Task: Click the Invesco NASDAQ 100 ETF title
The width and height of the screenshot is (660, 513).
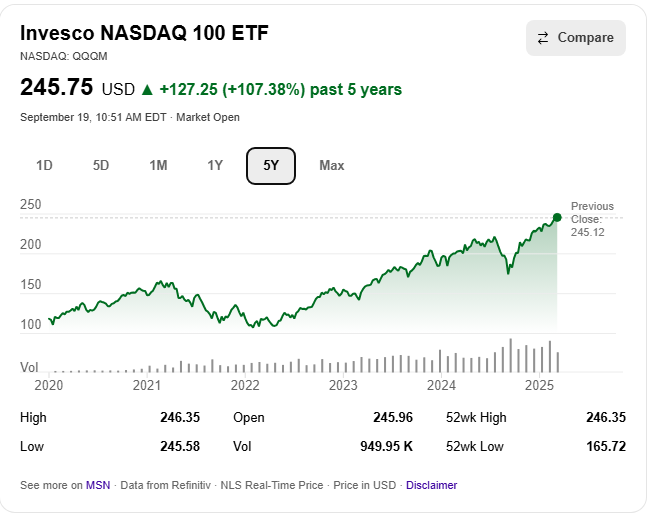Action: point(144,33)
